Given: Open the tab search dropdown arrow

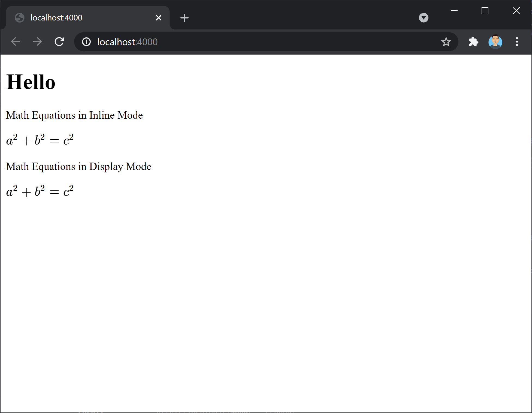Looking at the screenshot, I should (424, 17).
